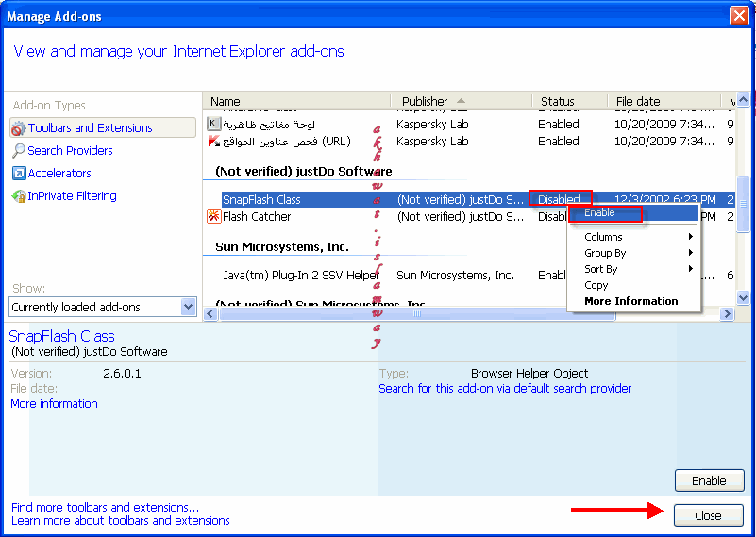Open Find more toolbars and extensions link
This screenshot has width=756, height=537.
pyautogui.click(x=105, y=507)
